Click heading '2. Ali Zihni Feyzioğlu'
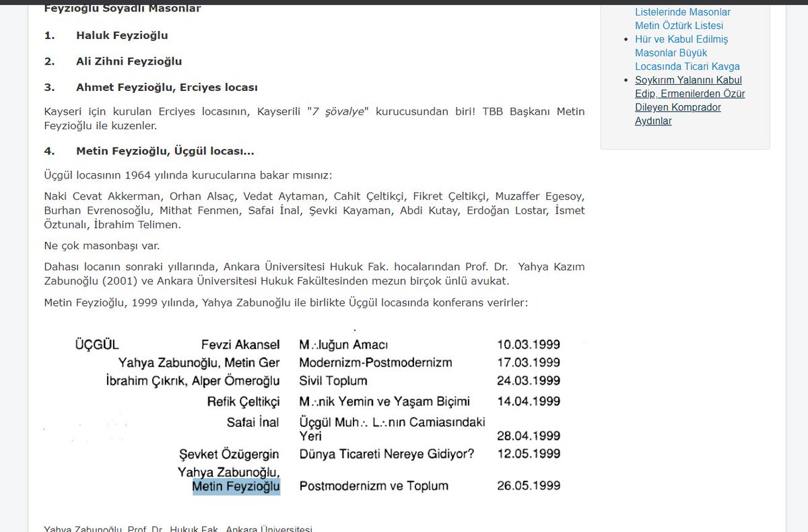 (x=113, y=61)
